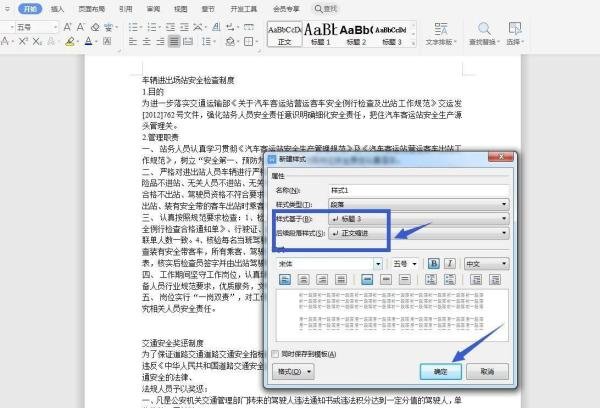
Task: Open the 文字排版 tool
Action: tap(440, 34)
